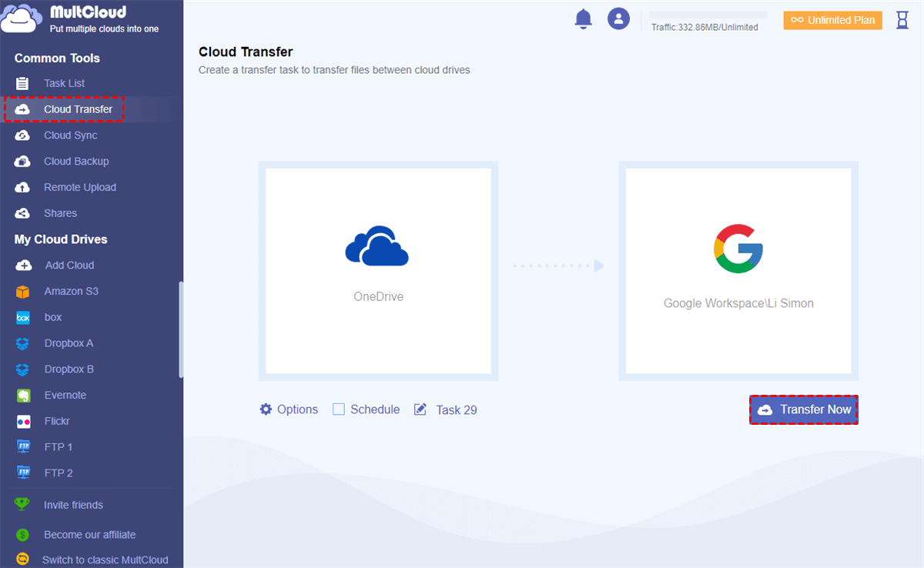Click the MultCloud logo icon
The image size is (924, 568).
pos(21,18)
